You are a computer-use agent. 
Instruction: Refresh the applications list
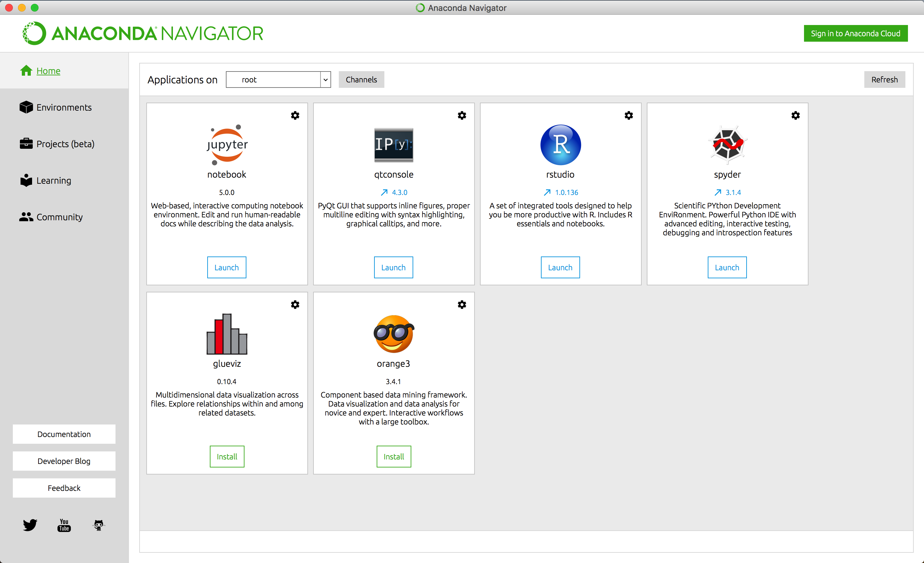(x=885, y=80)
